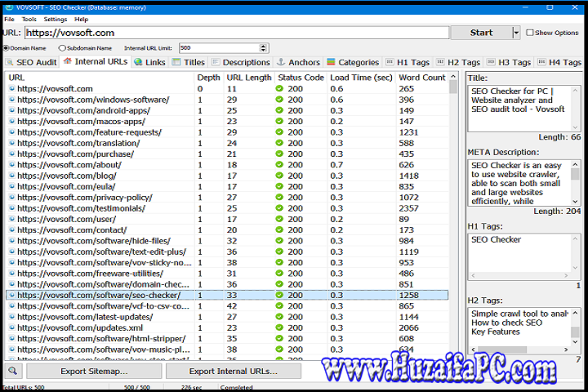This screenshot has height=392, width=588.
Task: Click the Anchors tab anchor icon
Action: [x=281, y=62]
